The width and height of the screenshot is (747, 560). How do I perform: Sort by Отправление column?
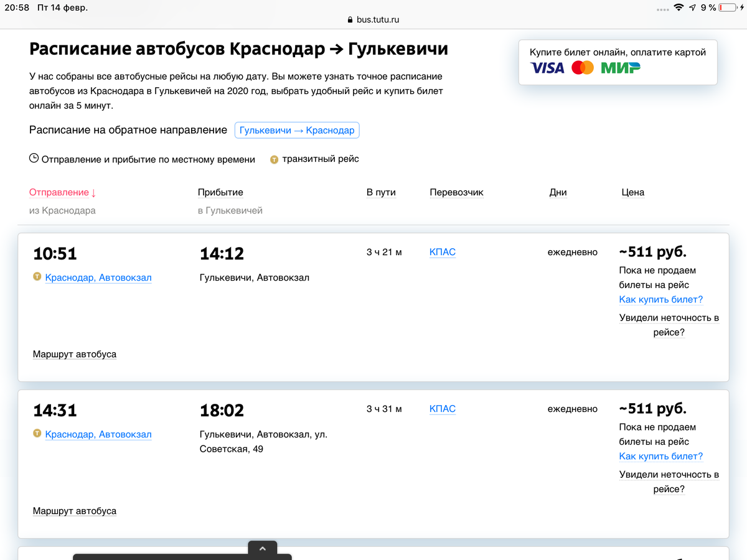click(62, 192)
